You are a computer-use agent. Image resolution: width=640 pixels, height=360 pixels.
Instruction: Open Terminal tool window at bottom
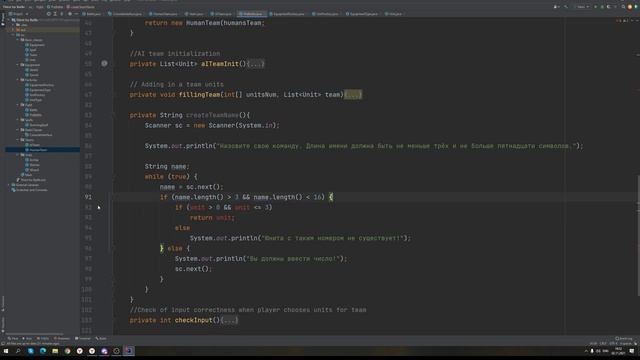83,338
